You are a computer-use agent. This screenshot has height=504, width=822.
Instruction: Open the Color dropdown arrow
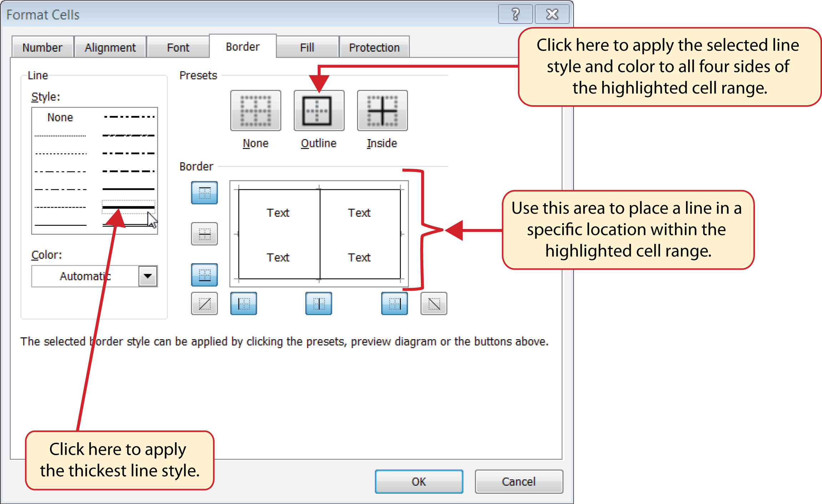(148, 276)
